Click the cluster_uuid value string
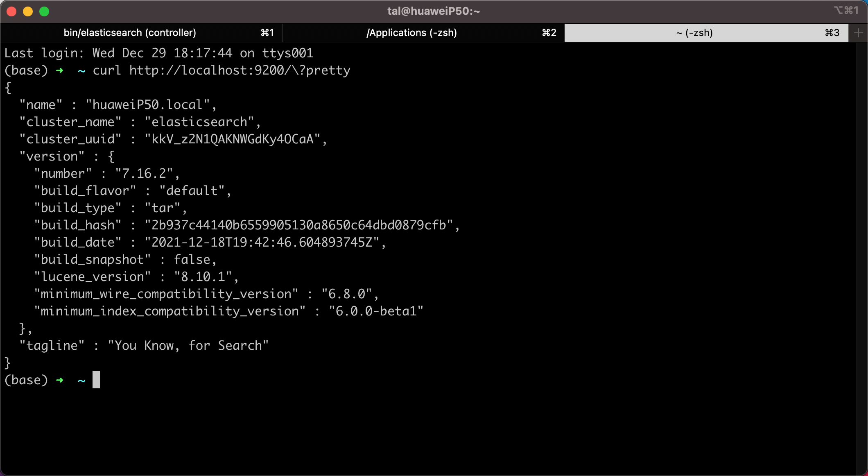 coord(232,139)
